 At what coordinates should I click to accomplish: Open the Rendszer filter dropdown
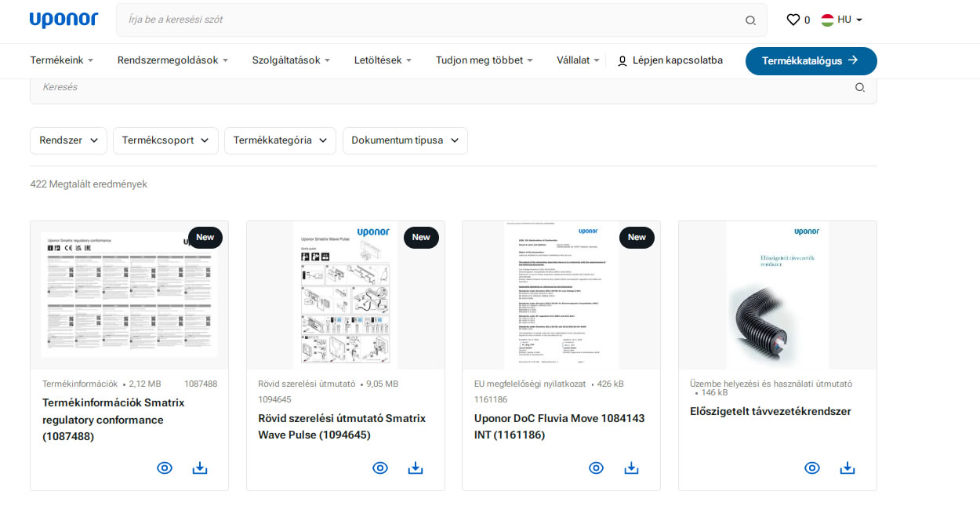(x=69, y=140)
